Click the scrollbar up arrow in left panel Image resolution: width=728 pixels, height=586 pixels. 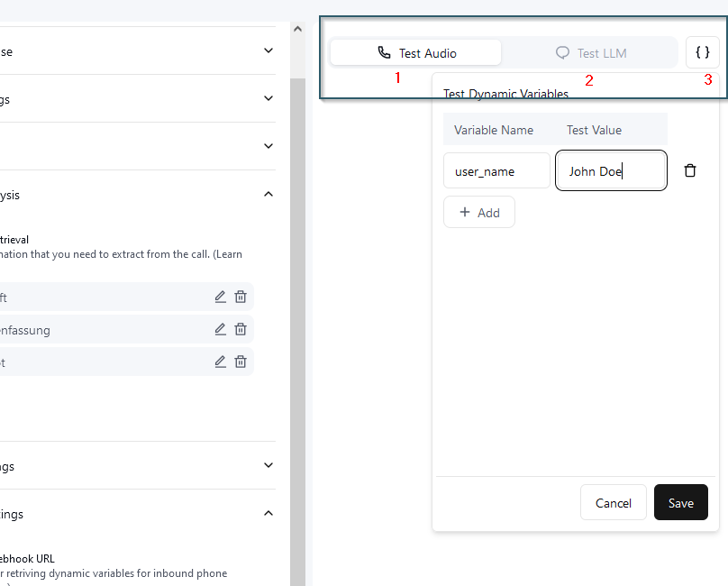(x=297, y=29)
